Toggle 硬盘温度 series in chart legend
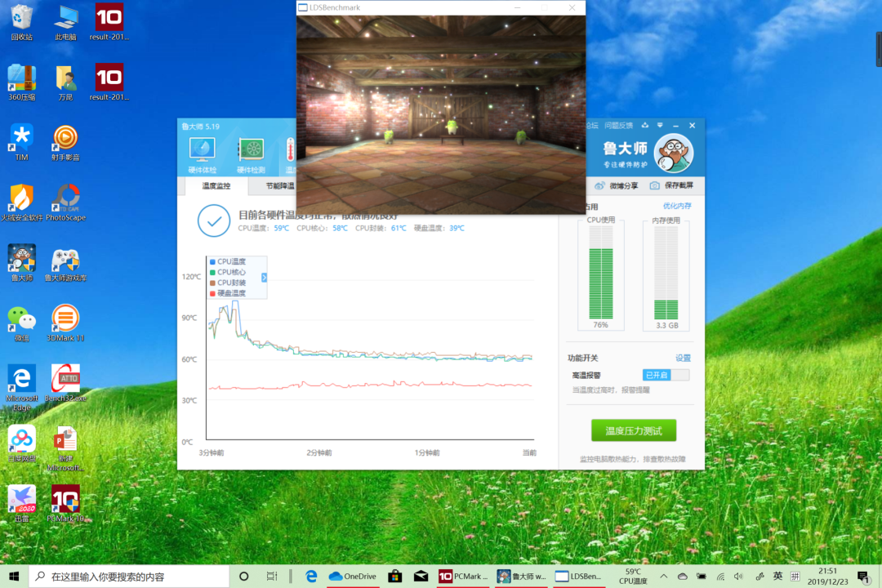The width and height of the screenshot is (882, 588). pos(228,293)
